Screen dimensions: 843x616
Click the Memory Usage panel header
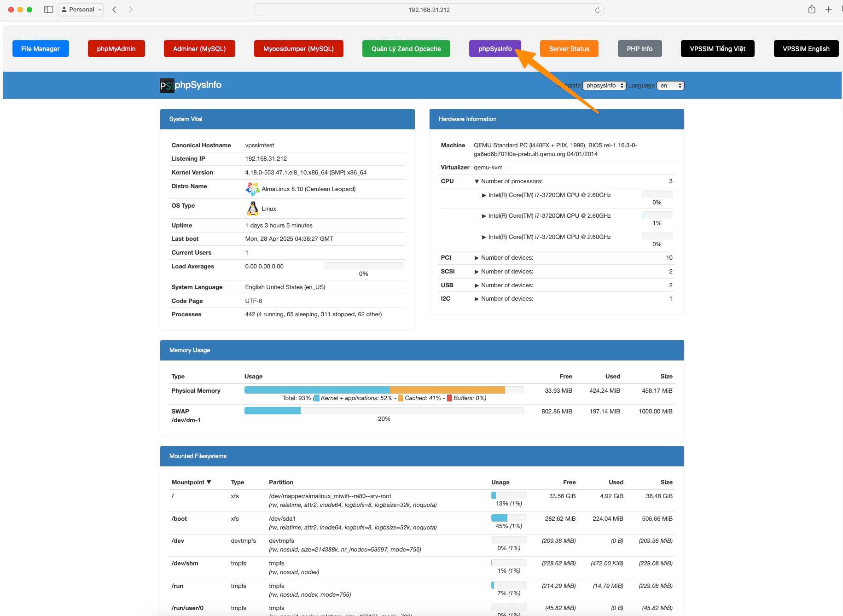422,350
